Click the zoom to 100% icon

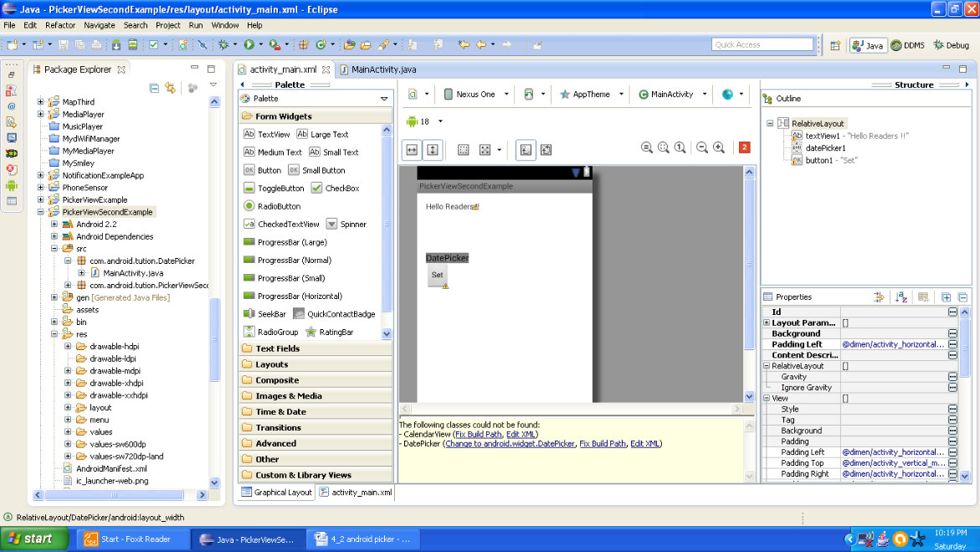click(x=680, y=147)
